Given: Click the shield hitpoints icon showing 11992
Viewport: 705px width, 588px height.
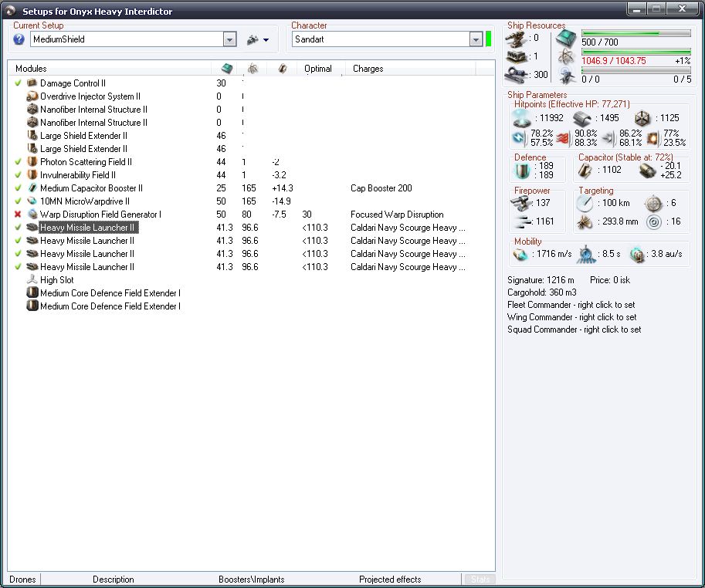Looking at the screenshot, I should 521,118.
